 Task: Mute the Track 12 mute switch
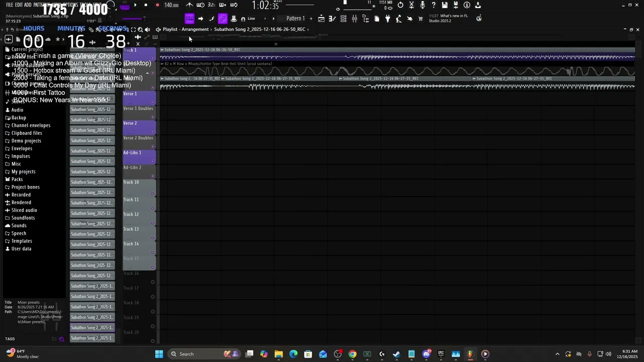[152, 223]
